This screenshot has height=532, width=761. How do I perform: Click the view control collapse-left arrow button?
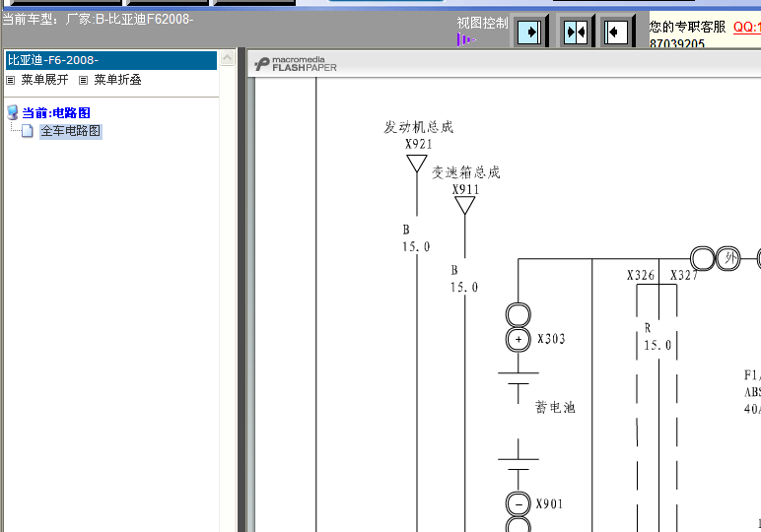tap(616, 33)
